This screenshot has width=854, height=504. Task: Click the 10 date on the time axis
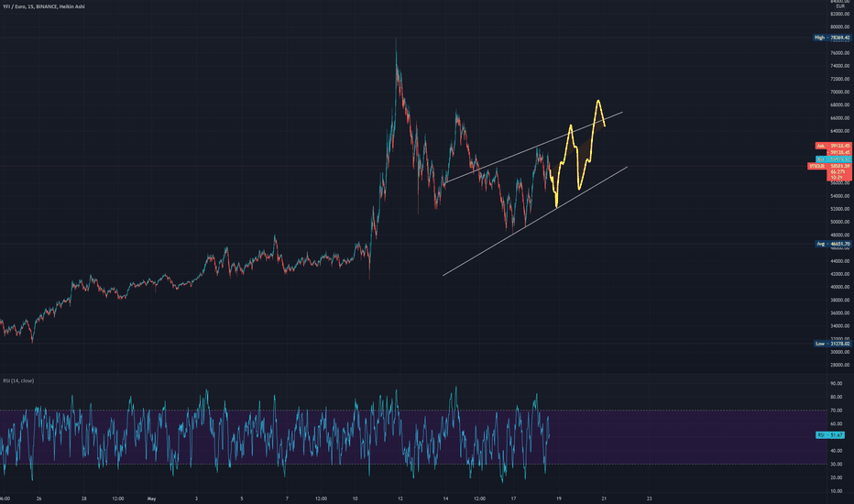(x=356, y=498)
